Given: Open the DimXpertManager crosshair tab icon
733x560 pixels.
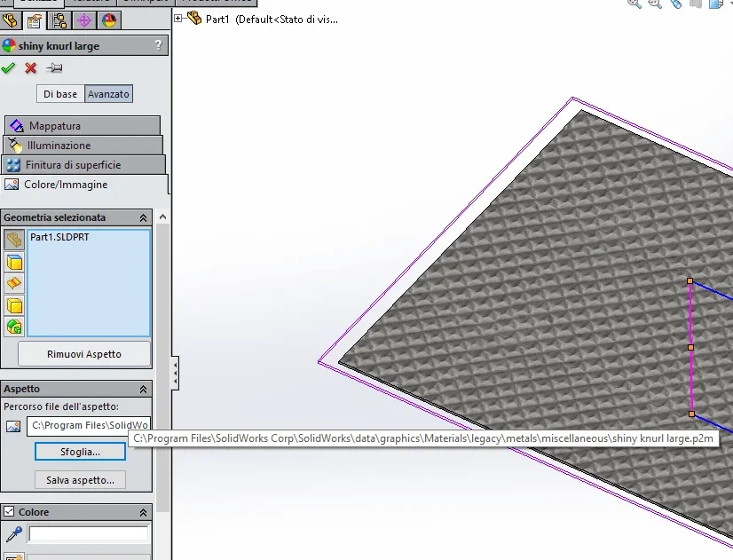Looking at the screenshot, I should click(x=84, y=20).
